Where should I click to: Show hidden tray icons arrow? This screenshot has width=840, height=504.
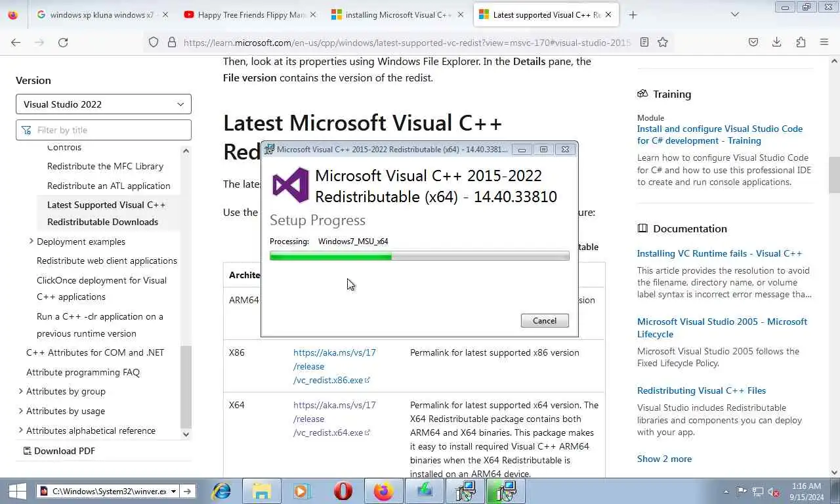[x=726, y=492]
